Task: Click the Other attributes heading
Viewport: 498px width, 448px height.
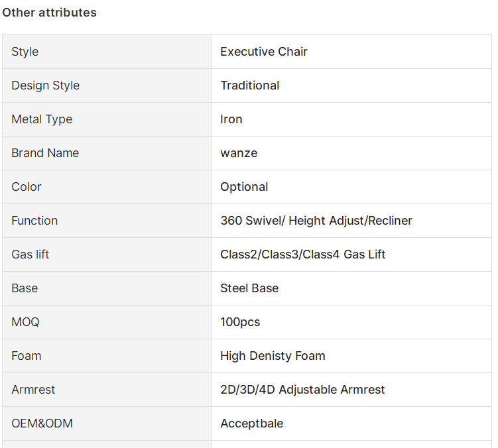Action: pyautogui.click(x=49, y=13)
